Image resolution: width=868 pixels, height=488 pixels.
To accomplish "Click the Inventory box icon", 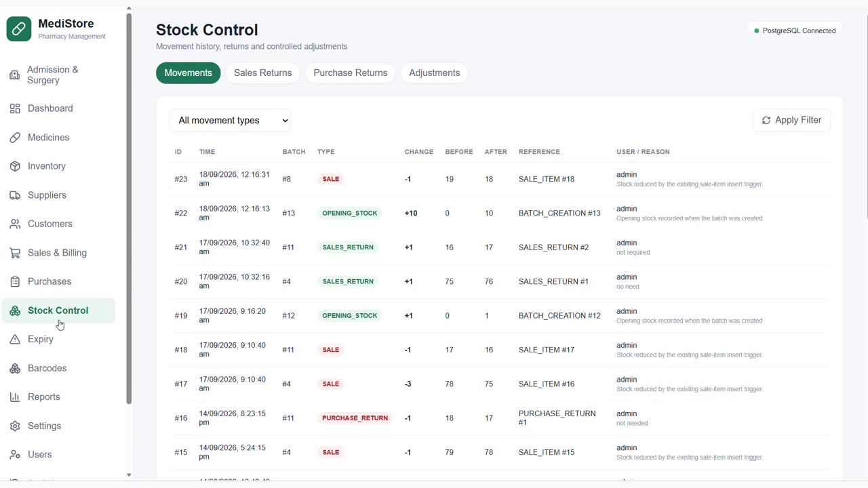I will [15, 166].
